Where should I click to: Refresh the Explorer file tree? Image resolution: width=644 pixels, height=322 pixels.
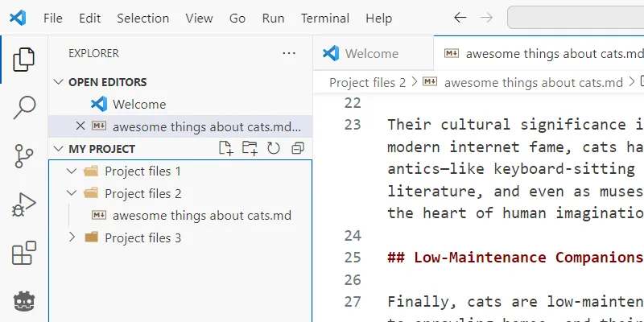coord(274,148)
